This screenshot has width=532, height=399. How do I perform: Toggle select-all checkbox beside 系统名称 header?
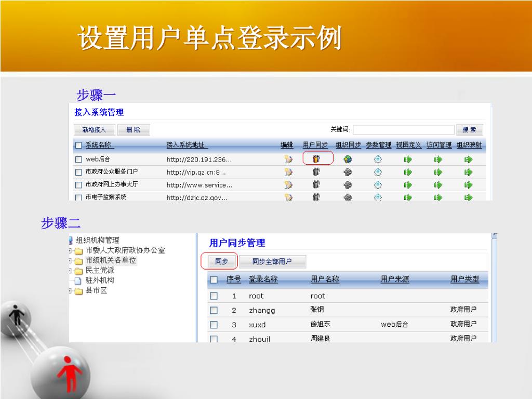click(x=78, y=145)
